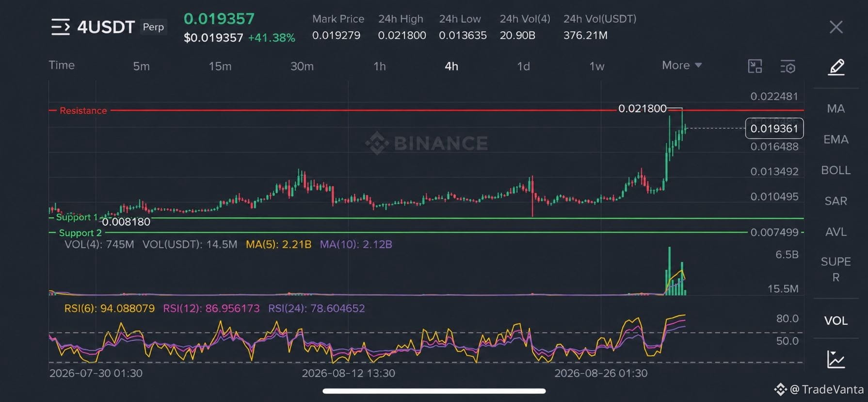Click the 0.021800 high price marker
868x402 pixels.
click(x=643, y=109)
